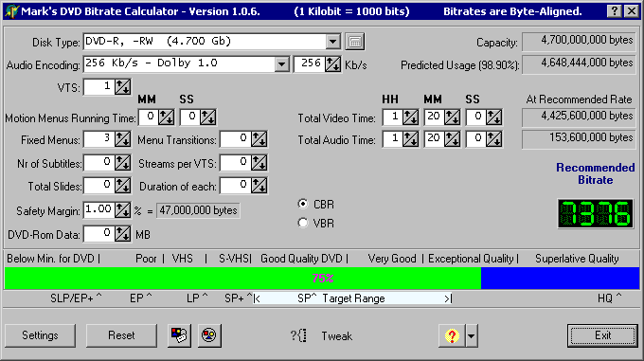The height and width of the screenshot is (361, 644).
Task: Click the color circles icon button
Action: (209, 335)
